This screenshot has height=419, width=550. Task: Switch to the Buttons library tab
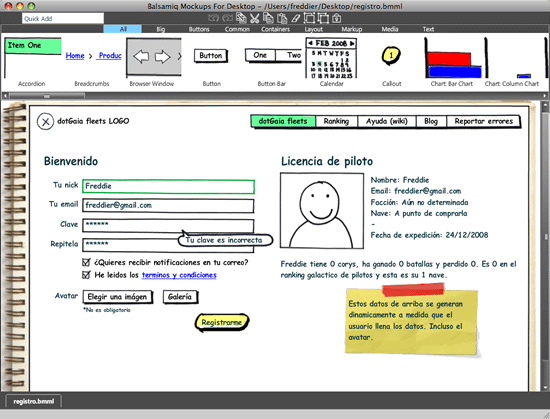(199, 29)
